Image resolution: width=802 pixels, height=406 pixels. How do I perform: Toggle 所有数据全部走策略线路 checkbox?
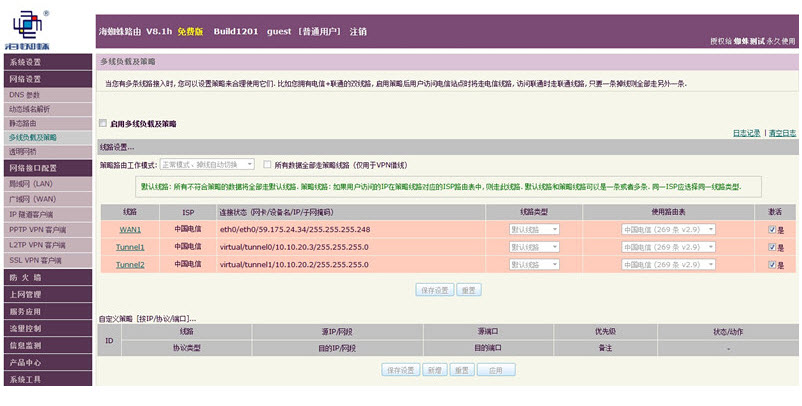point(266,164)
